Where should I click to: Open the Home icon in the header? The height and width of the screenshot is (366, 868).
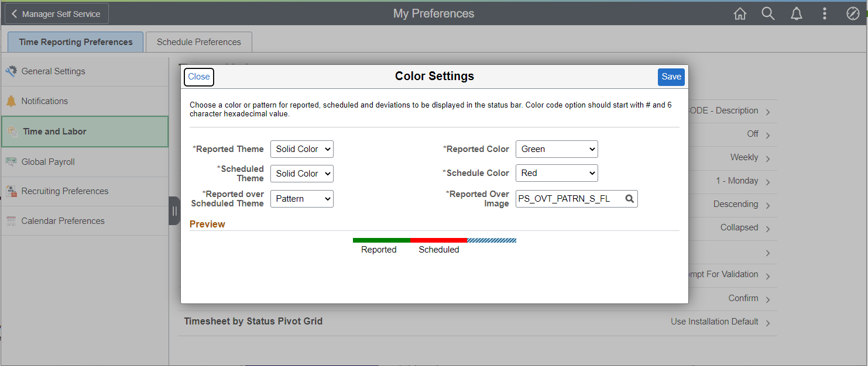click(x=740, y=13)
